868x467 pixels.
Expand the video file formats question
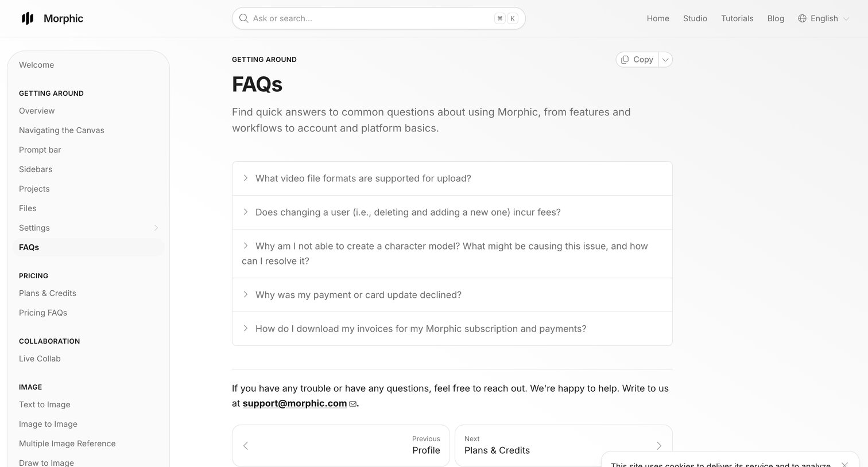452,178
